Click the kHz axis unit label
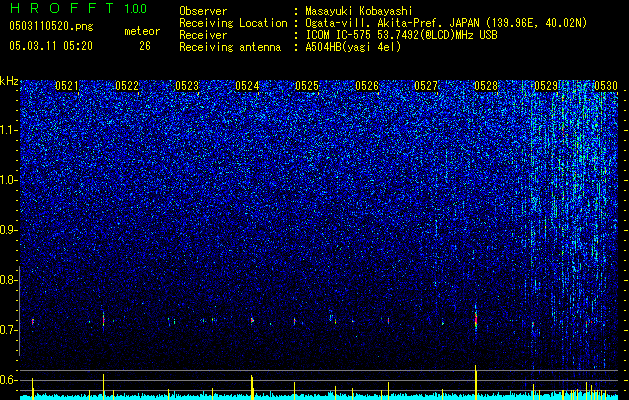The height and width of the screenshot is (400, 629). pos(9,81)
